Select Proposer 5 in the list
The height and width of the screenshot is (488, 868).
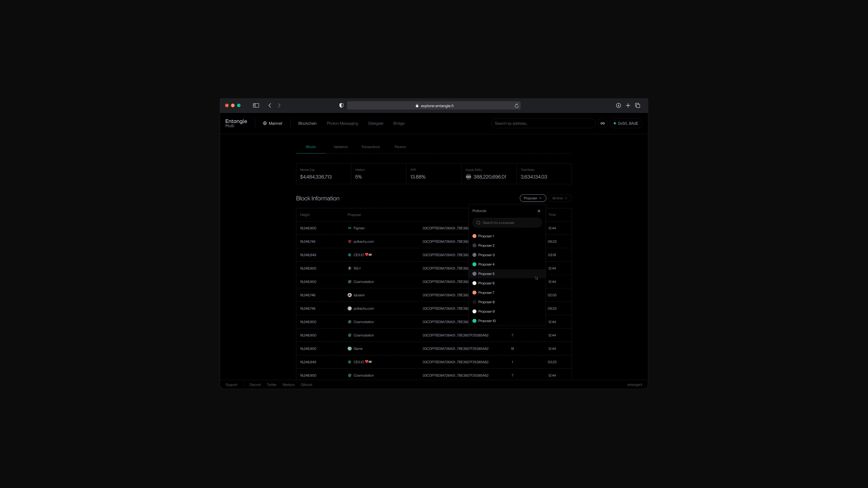(x=507, y=274)
